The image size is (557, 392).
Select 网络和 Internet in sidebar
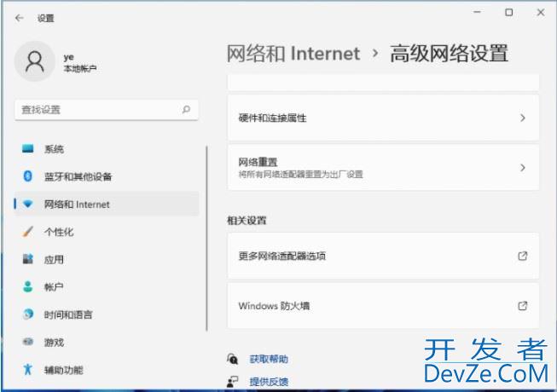[x=107, y=204]
